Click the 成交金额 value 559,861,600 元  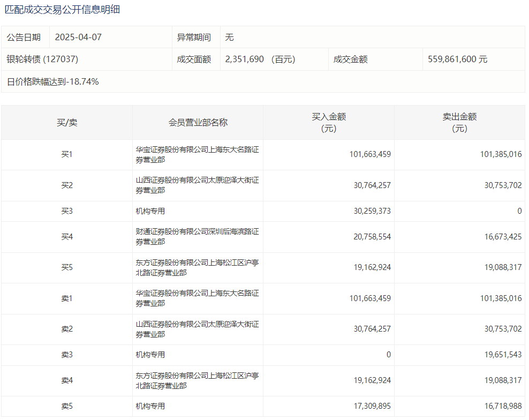[457, 59]
